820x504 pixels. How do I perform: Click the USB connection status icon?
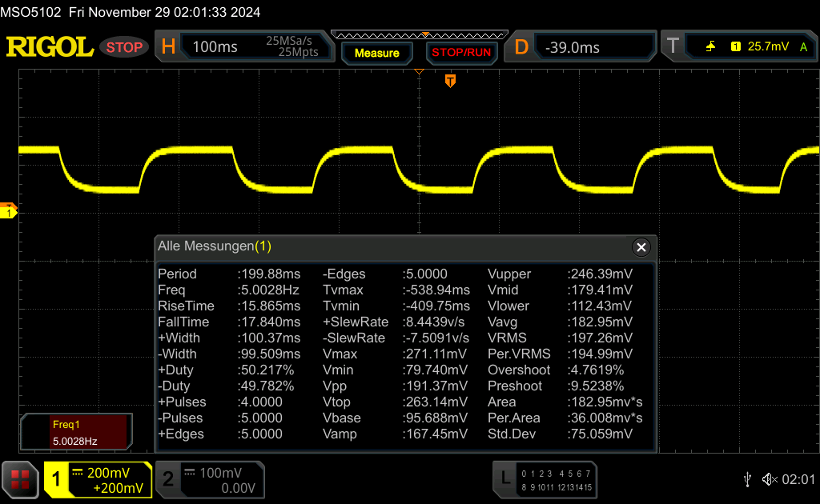747,479
